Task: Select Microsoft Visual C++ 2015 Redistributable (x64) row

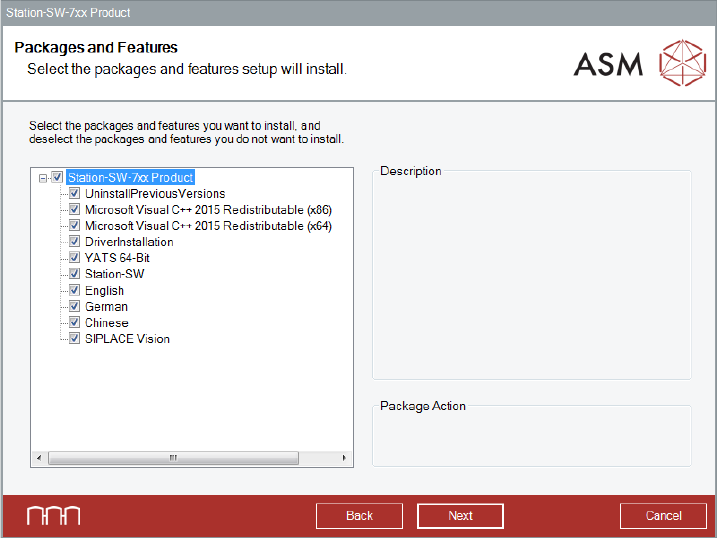Action: pos(208,226)
